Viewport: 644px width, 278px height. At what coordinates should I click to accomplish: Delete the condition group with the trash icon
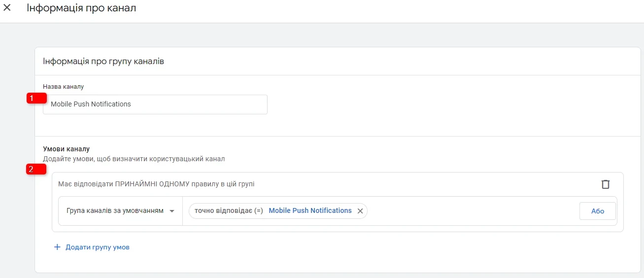[606, 184]
